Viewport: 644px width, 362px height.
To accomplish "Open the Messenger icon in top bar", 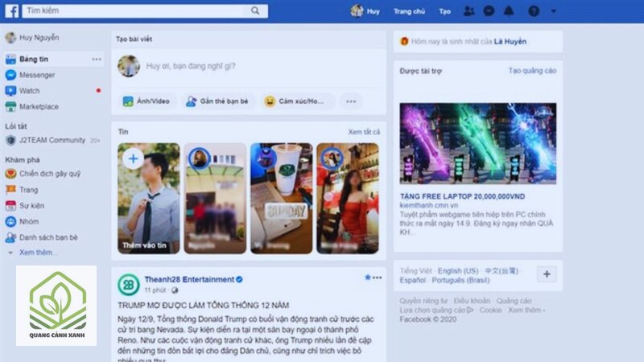I will (489, 11).
